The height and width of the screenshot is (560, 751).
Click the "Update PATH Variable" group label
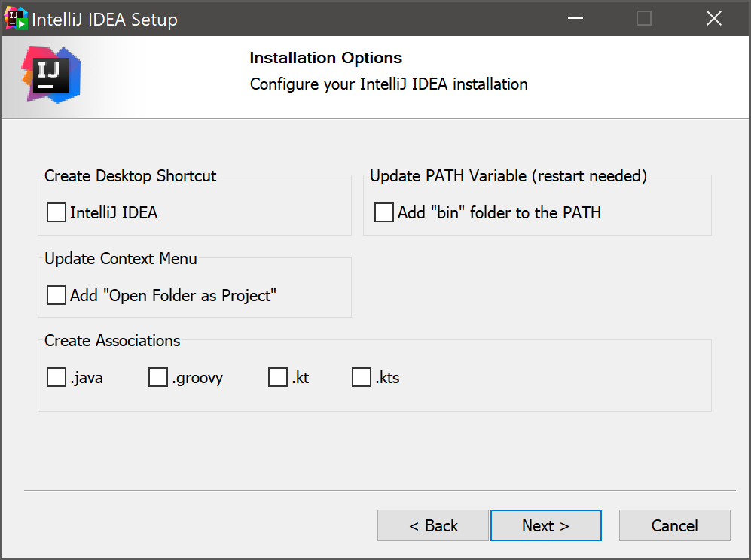[x=508, y=176]
